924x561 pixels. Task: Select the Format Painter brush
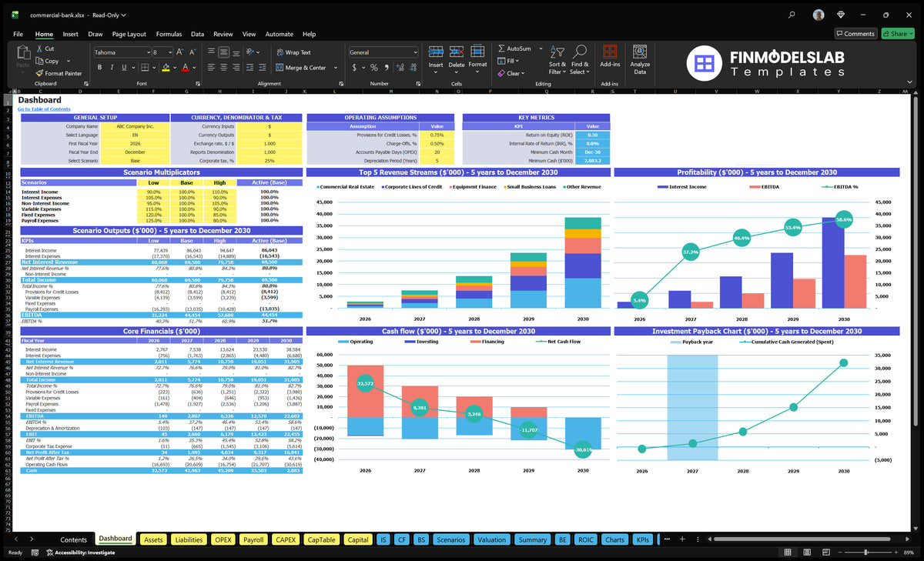point(38,73)
